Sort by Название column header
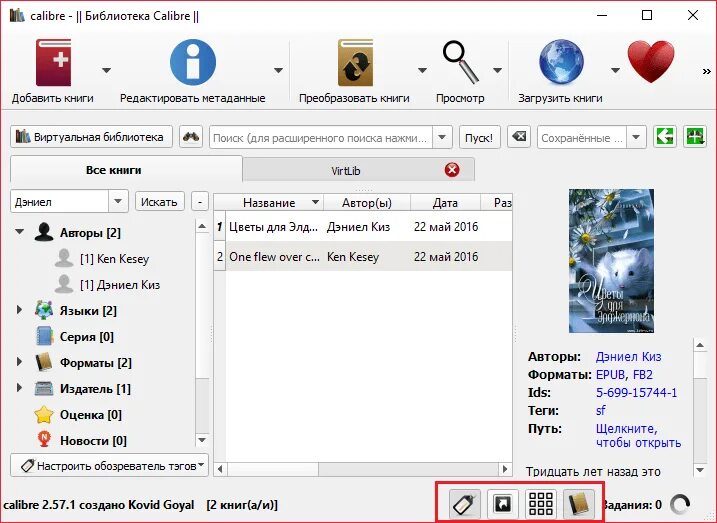The image size is (717, 523). pos(269,203)
